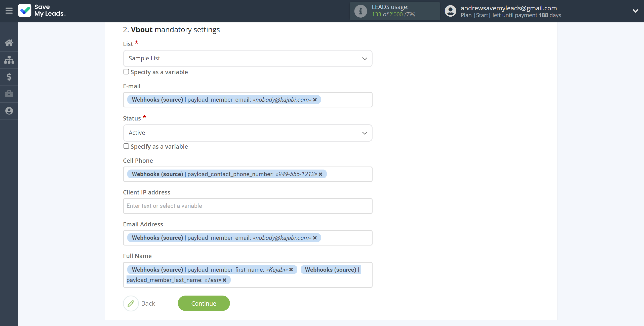Click the LEADS usage 133 of 2'000 text

click(393, 15)
